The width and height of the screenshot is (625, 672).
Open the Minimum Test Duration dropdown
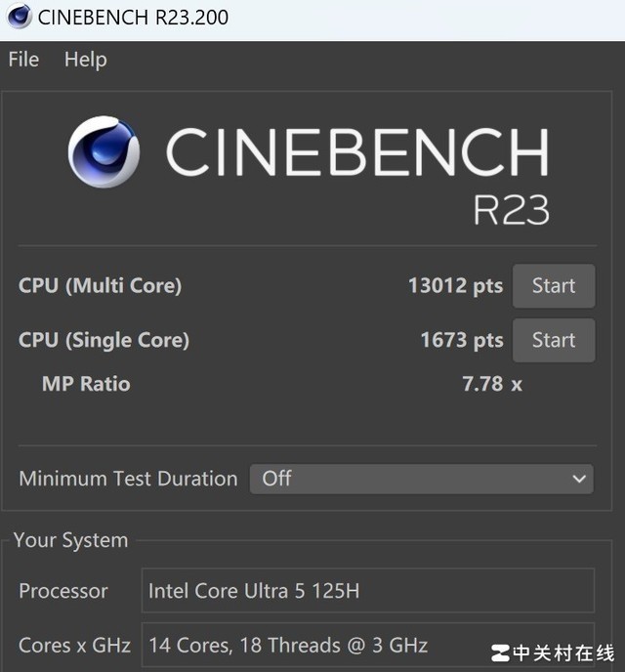click(x=421, y=479)
